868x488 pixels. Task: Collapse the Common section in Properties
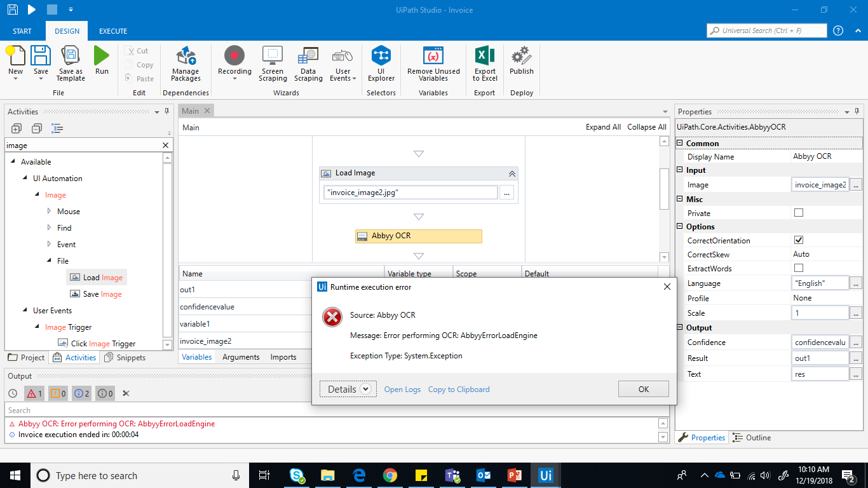679,143
